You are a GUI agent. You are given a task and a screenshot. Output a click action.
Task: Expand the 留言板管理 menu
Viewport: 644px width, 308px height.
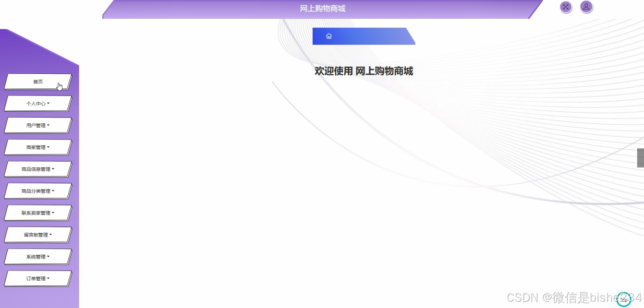[x=38, y=235]
